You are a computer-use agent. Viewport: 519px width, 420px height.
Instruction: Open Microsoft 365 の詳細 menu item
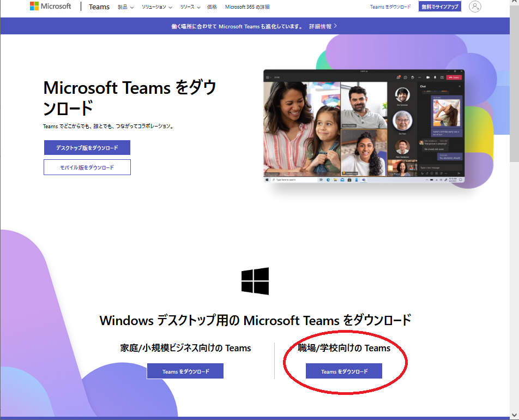(x=248, y=7)
